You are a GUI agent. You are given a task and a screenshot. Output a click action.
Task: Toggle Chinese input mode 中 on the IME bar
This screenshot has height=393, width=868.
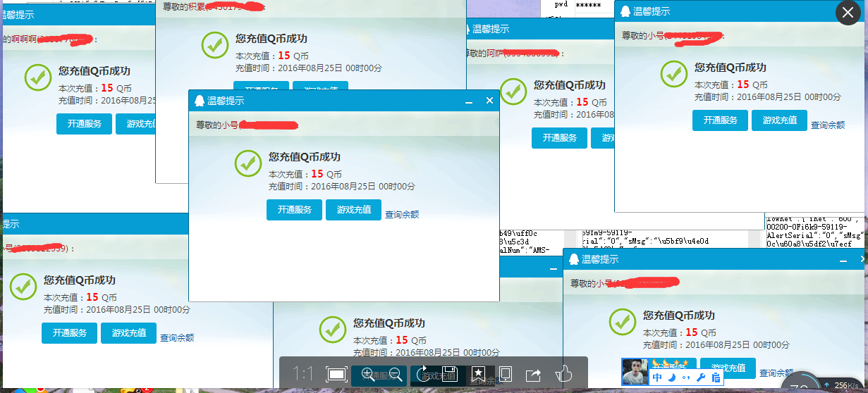click(x=657, y=378)
